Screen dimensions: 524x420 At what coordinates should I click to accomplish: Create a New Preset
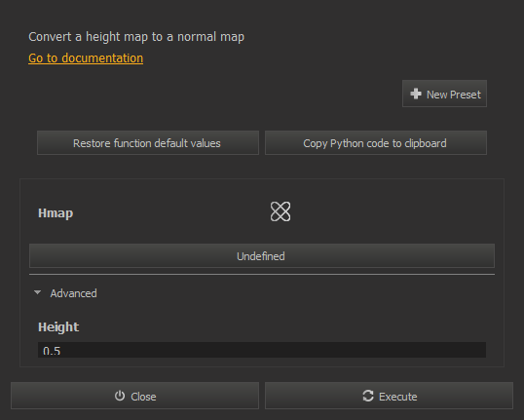point(444,94)
